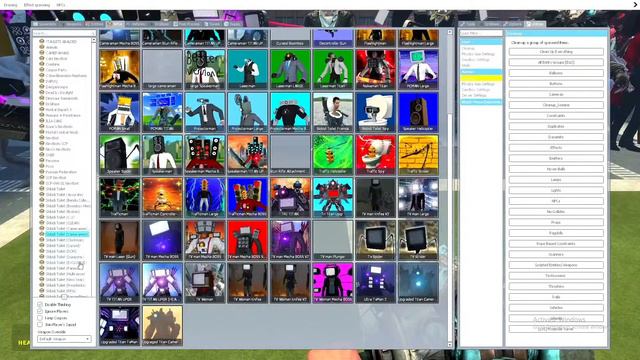The image size is (640, 360).
Task: Click the category tree scroll-up arrow
Action: pos(94,40)
